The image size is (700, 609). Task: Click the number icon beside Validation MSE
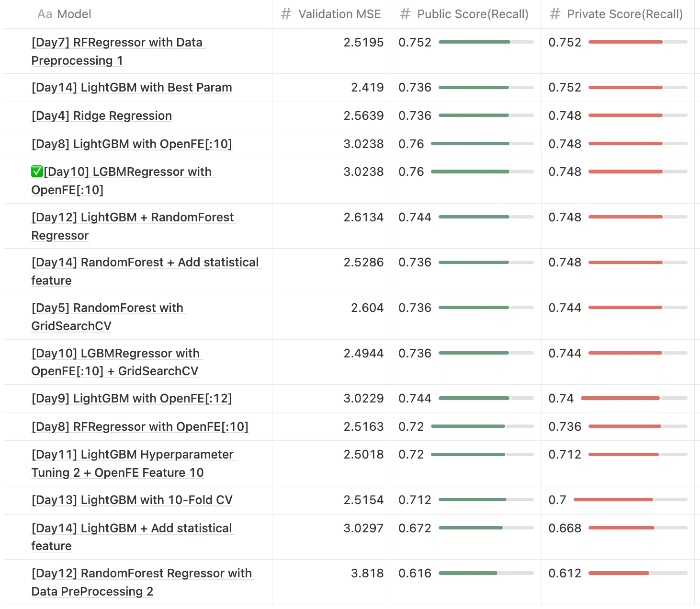(286, 14)
